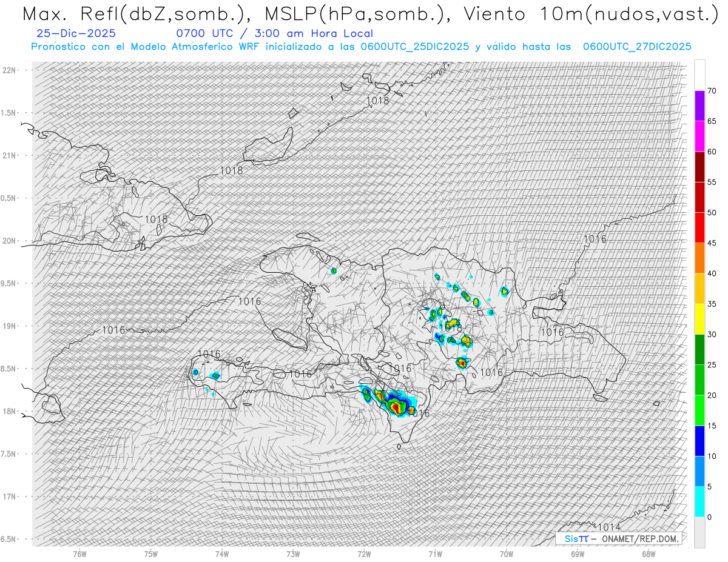Click the purple 65–70 dBZ colorbar segment
Image resolution: width=728 pixels, height=562 pixels.
[700, 106]
